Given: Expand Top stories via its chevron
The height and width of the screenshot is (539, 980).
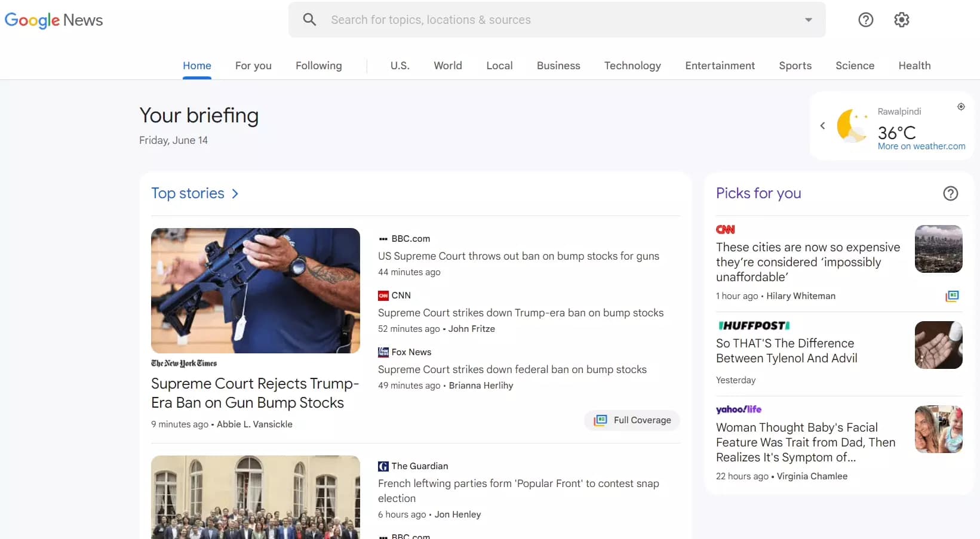Looking at the screenshot, I should (x=235, y=193).
